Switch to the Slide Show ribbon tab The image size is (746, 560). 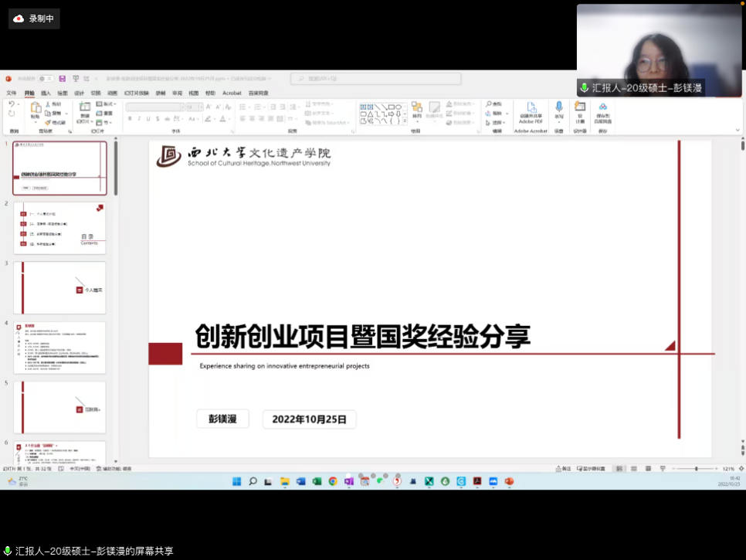(x=137, y=93)
